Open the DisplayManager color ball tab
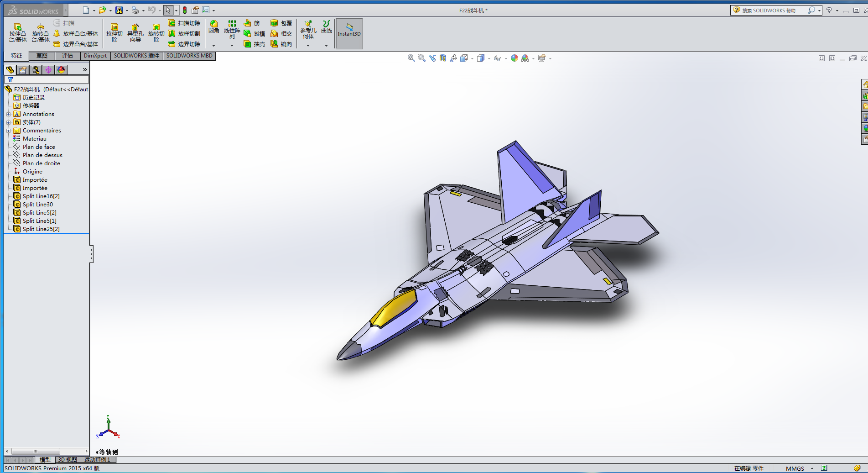 point(61,69)
